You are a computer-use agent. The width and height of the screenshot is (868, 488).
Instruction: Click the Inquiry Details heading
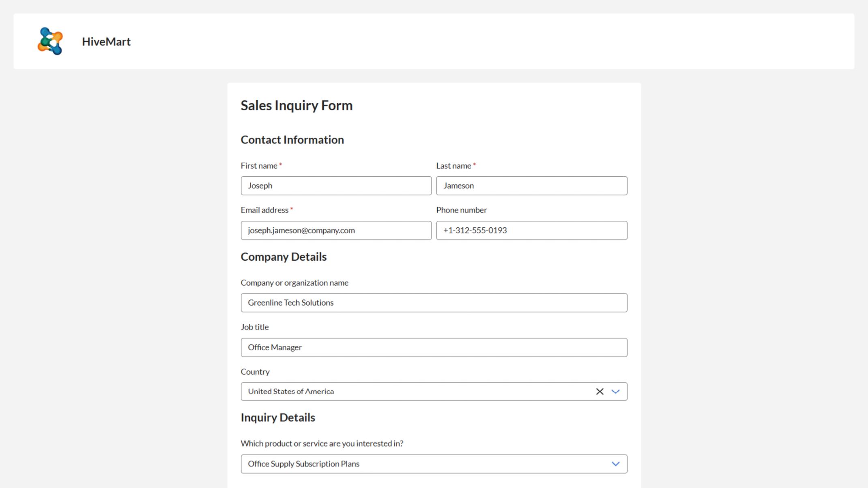pyautogui.click(x=278, y=417)
